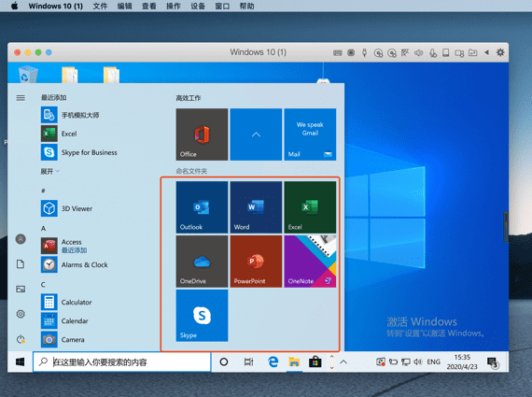Screen dimensions: 532x397
Task: Select the # section header
Action: coord(43,191)
